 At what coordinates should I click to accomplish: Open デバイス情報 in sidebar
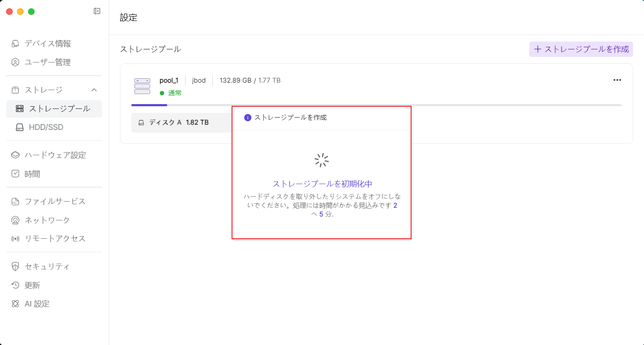pyautogui.click(x=47, y=44)
